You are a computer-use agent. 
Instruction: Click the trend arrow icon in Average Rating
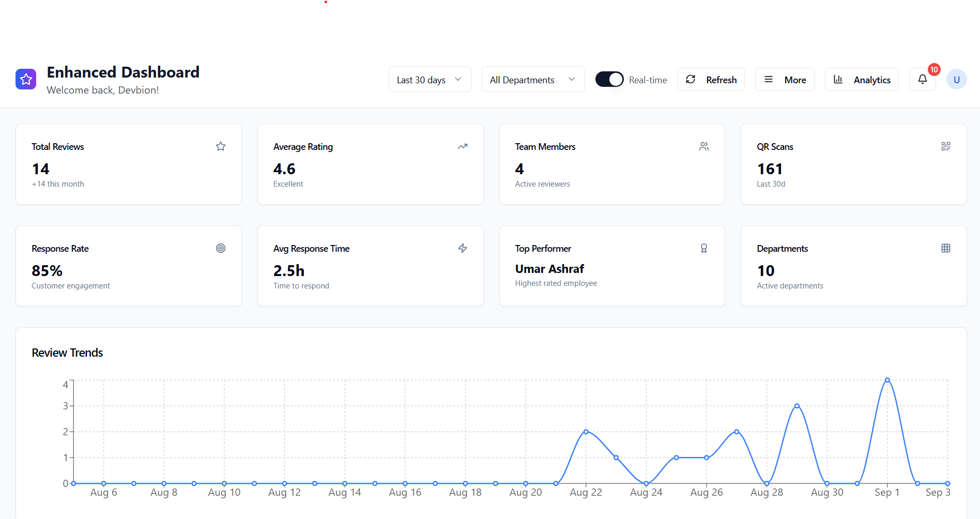(x=463, y=146)
